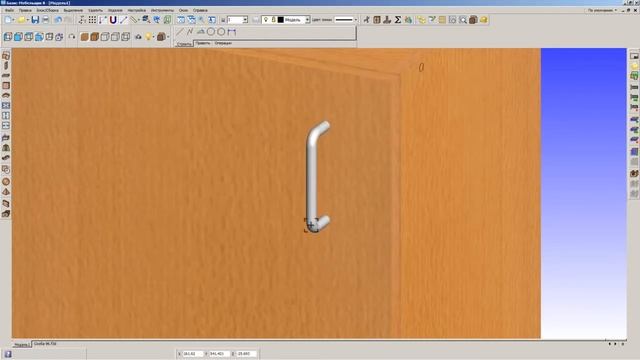This screenshot has height=360, width=640.
Task: Switch to the Править tab
Action: click(203, 43)
